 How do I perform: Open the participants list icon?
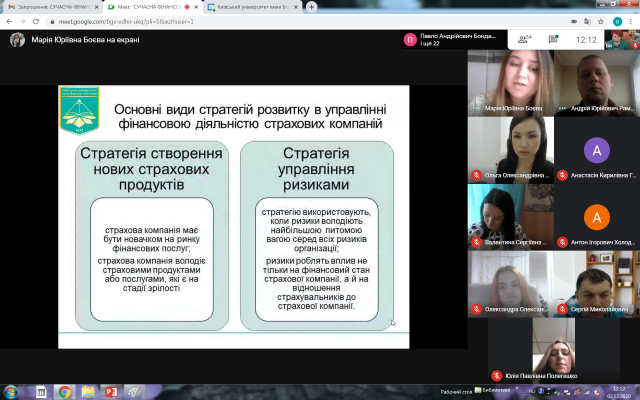523,40
